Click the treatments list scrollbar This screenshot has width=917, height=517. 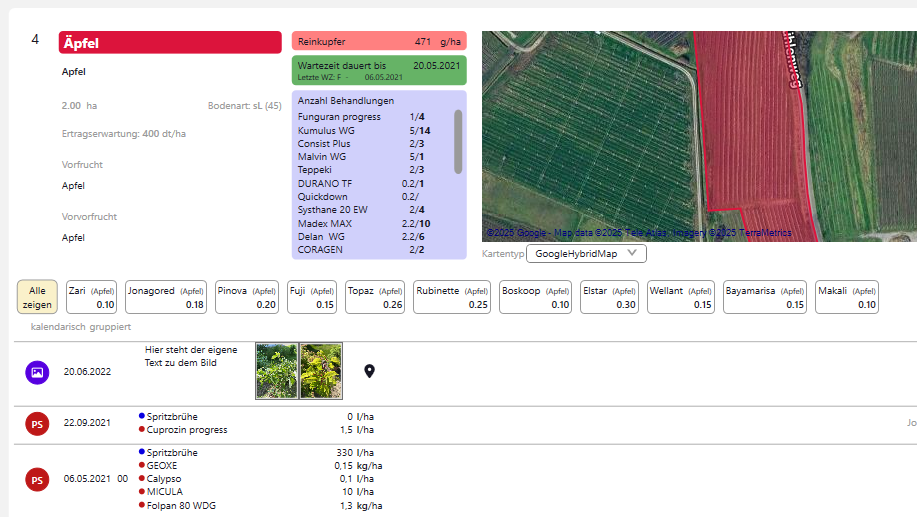pyautogui.click(x=458, y=142)
